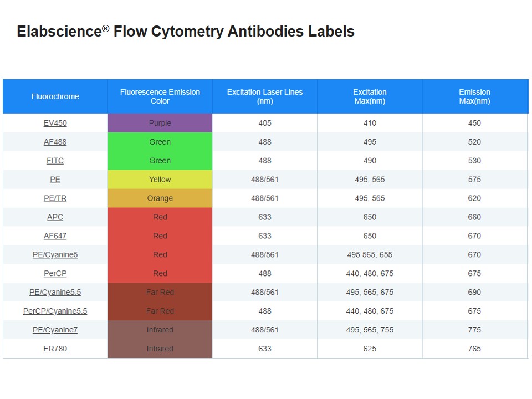Open the AF647 link
The height and width of the screenshot is (399, 532).
pos(55,236)
